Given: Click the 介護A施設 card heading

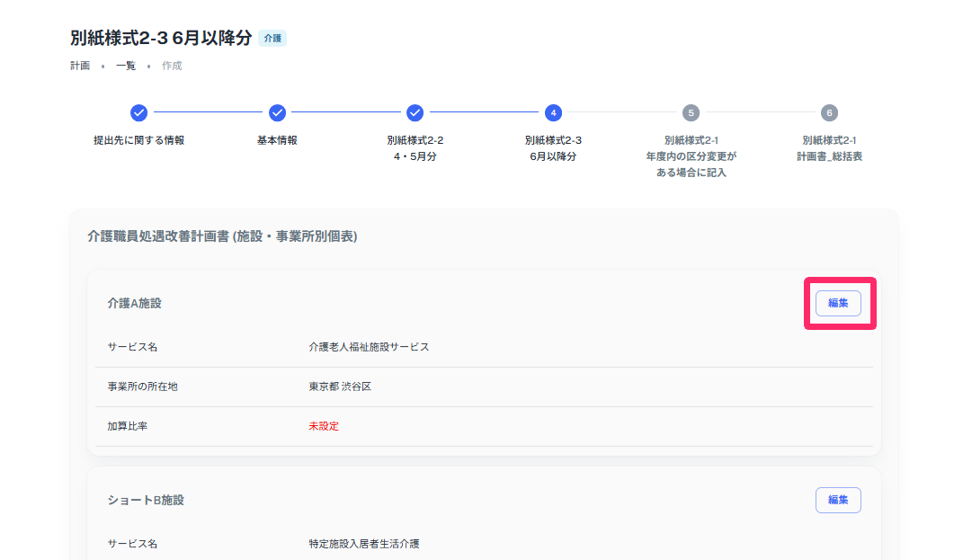Looking at the screenshot, I should click(x=134, y=303).
